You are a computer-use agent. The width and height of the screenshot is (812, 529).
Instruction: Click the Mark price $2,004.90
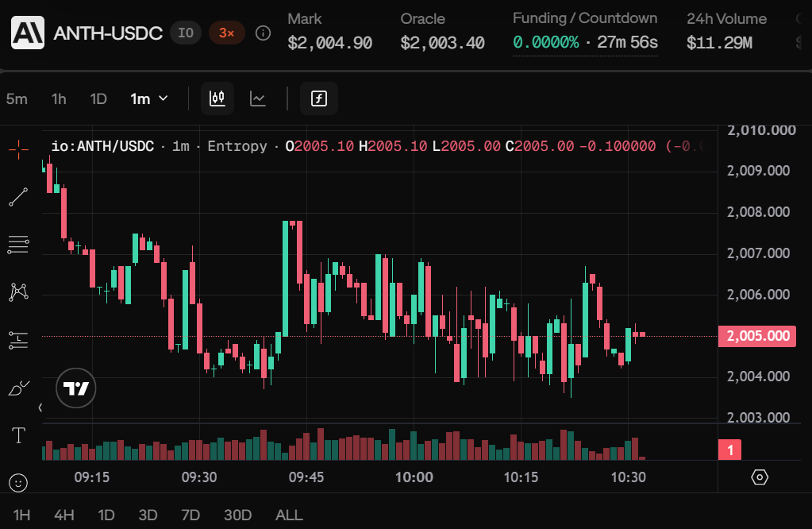pos(330,42)
